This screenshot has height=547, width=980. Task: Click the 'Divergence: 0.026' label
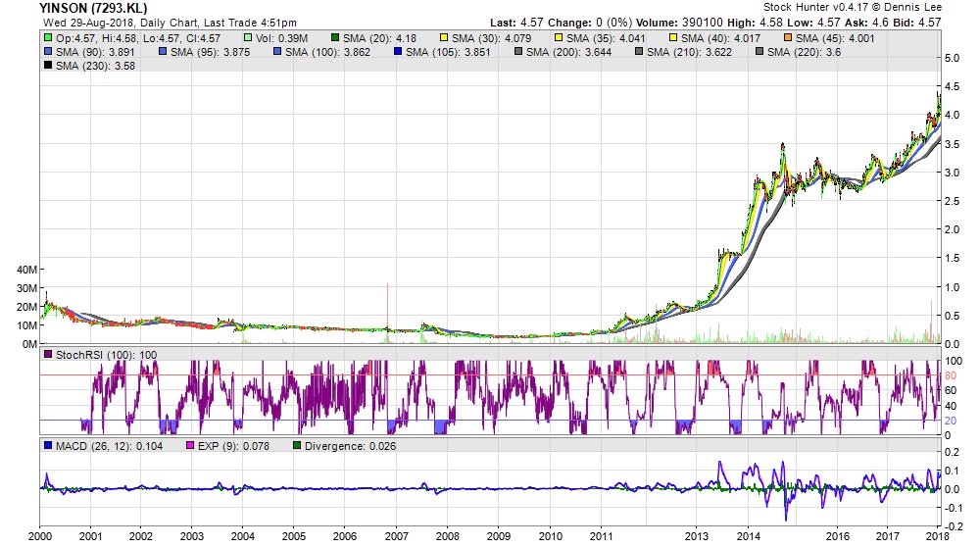tap(350, 446)
